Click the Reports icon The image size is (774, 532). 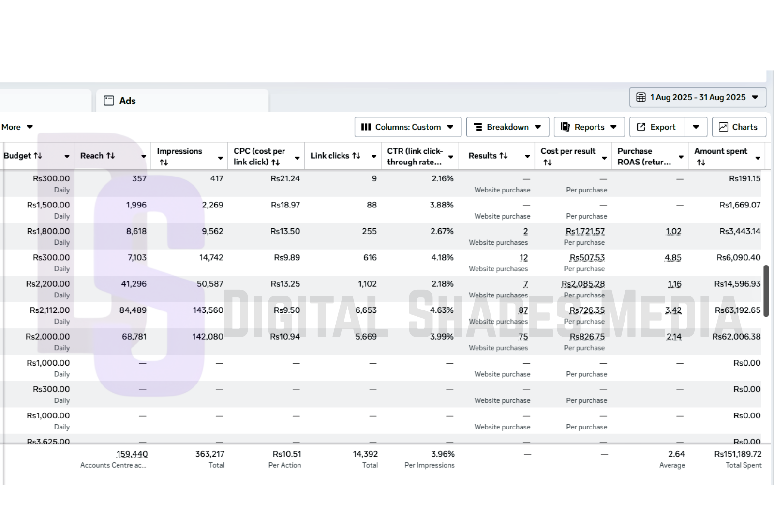pos(565,127)
